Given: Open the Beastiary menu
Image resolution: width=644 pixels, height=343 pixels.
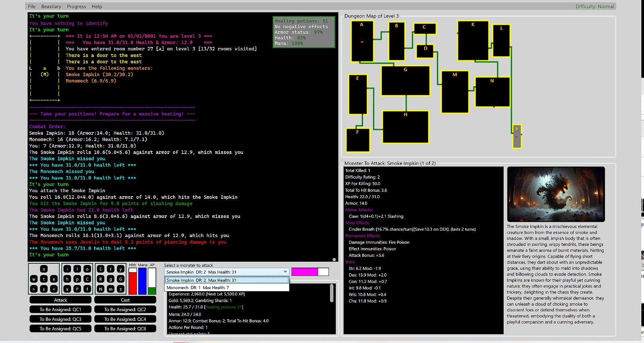Looking at the screenshot, I should click(51, 6).
